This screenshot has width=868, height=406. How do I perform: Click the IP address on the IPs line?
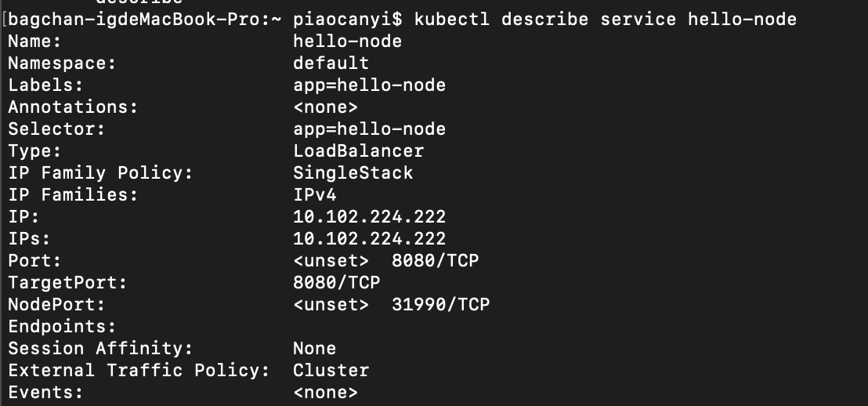(x=369, y=239)
